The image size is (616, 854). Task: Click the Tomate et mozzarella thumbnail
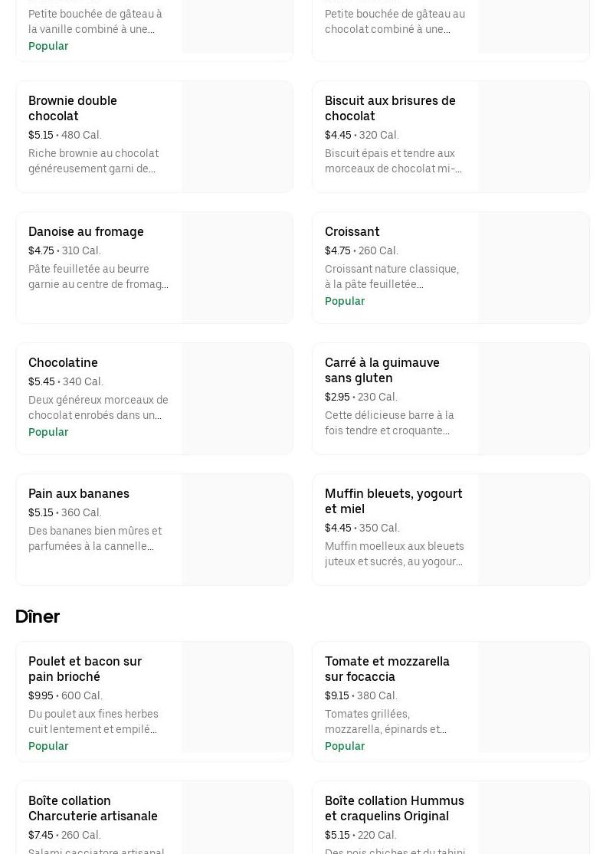coord(534,697)
